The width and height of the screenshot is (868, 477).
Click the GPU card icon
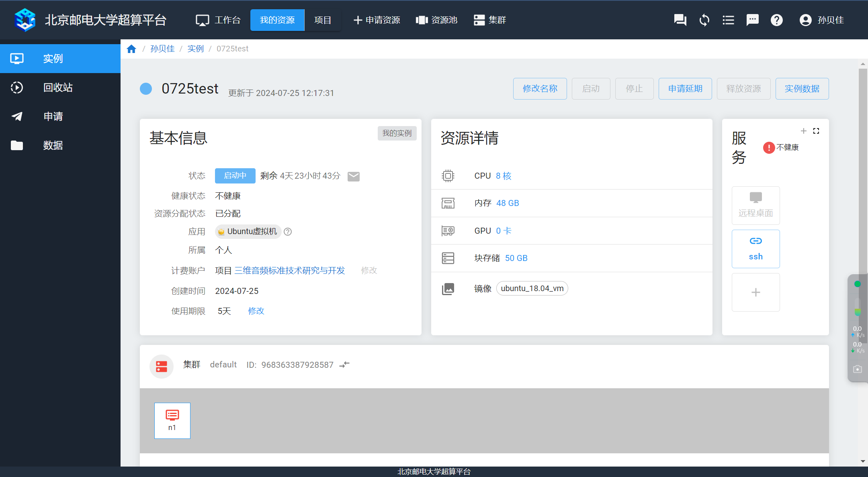[448, 231]
